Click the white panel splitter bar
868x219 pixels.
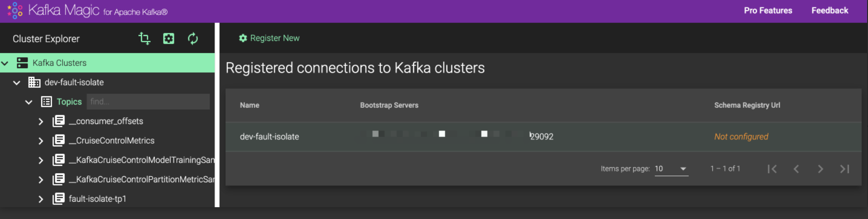[217, 115]
